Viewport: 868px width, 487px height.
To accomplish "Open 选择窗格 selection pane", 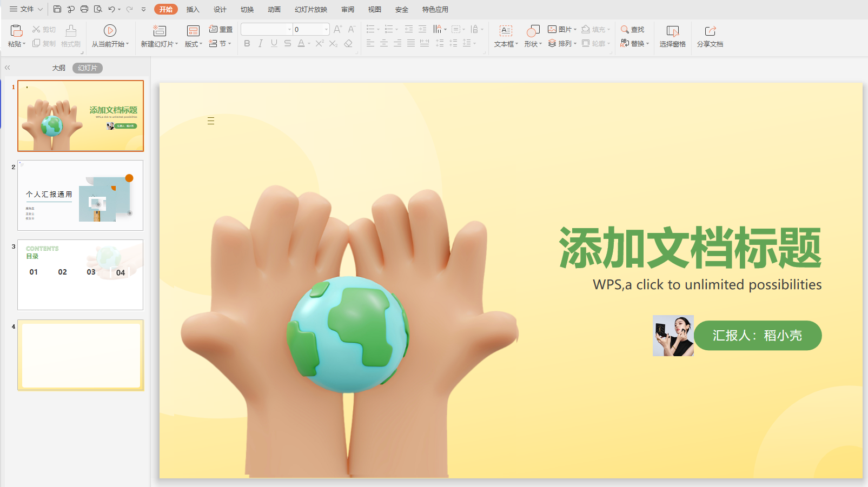I will (x=672, y=36).
